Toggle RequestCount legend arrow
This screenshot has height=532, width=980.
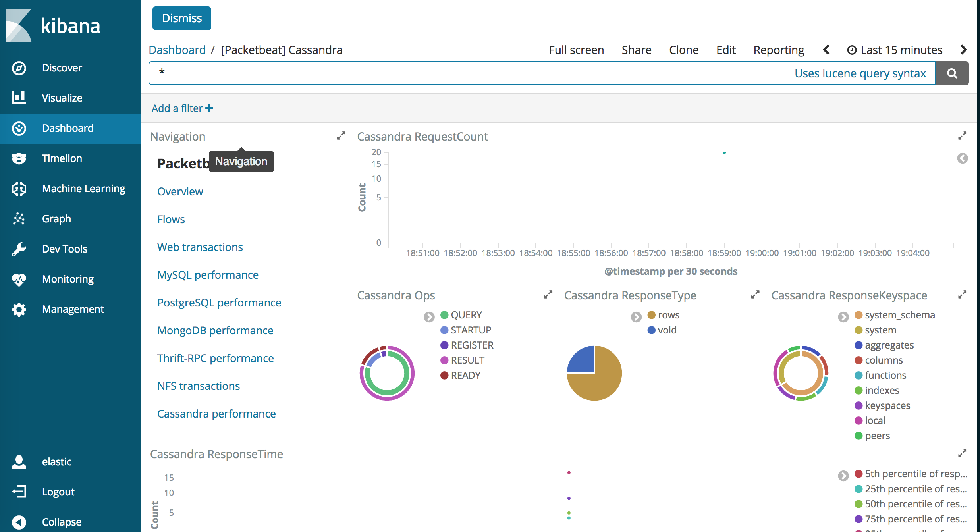click(x=962, y=158)
